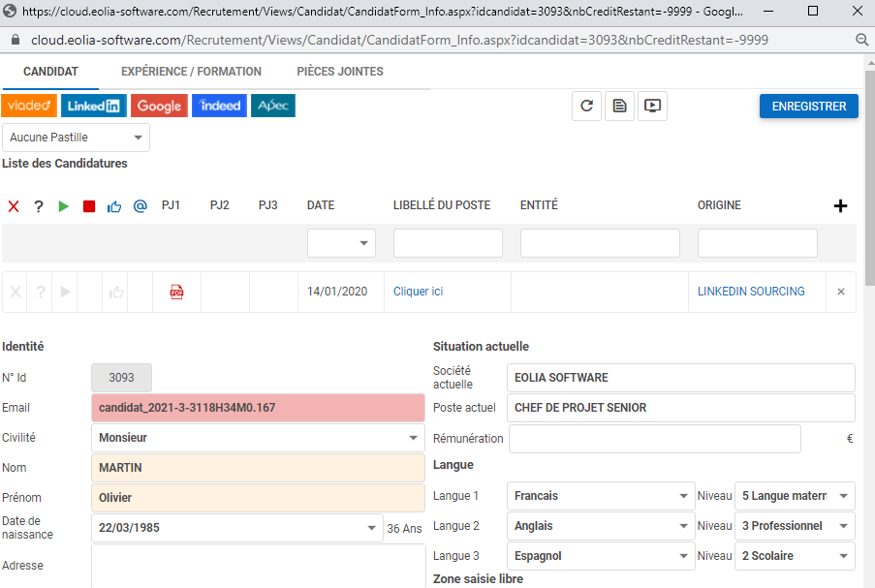
Task: Click the presentation screen icon
Action: coord(653,107)
